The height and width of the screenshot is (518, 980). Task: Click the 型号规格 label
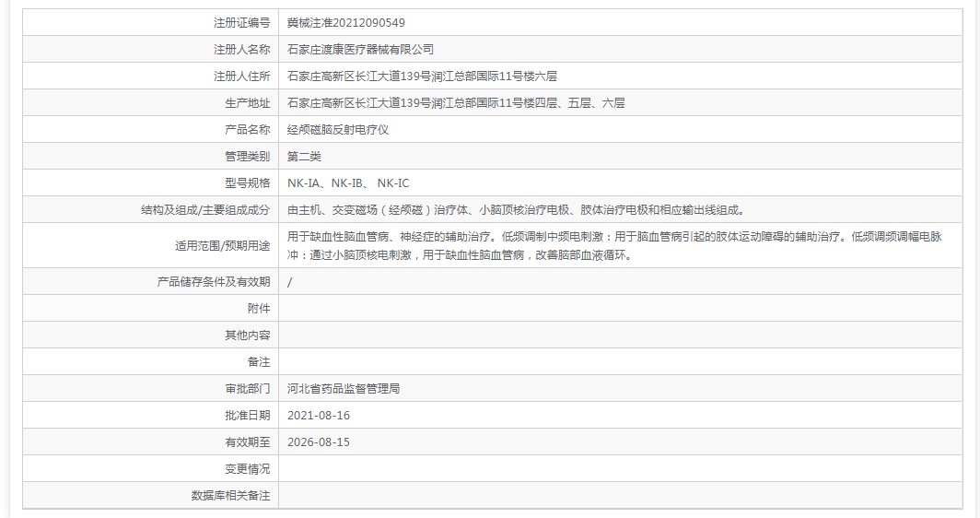248,183
